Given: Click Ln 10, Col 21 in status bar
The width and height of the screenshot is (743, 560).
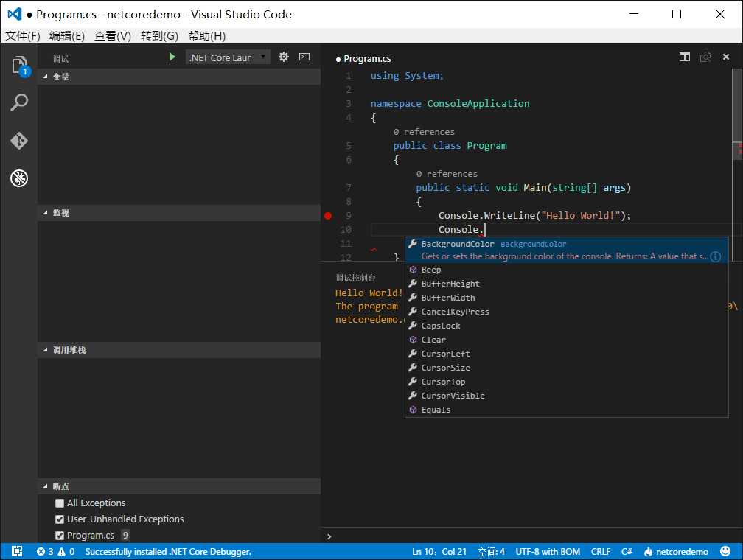Looking at the screenshot, I should coord(439,551).
